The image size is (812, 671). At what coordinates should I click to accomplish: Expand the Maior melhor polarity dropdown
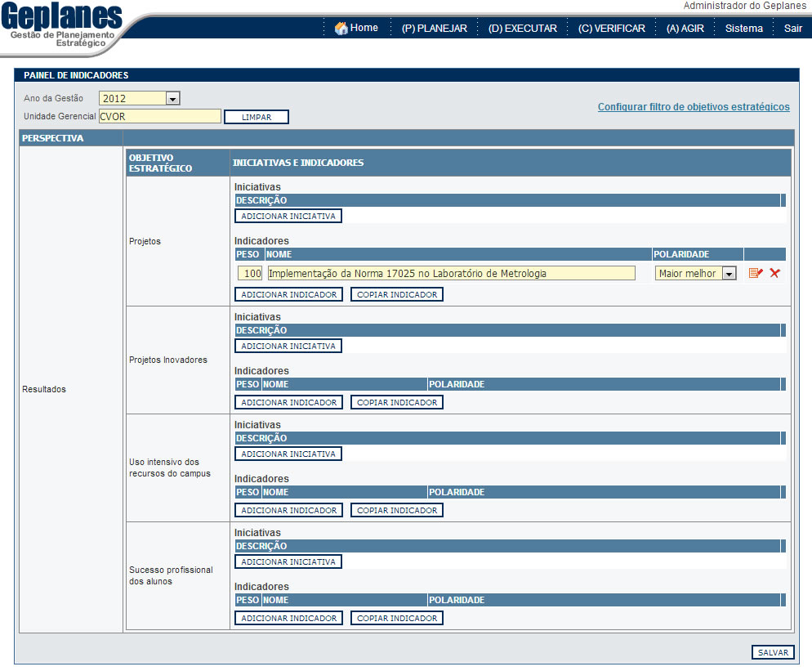coord(729,274)
